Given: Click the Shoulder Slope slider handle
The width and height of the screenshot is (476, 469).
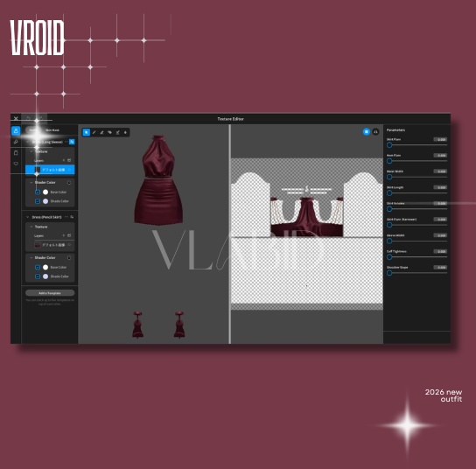Looking at the screenshot, I should (x=389, y=273).
